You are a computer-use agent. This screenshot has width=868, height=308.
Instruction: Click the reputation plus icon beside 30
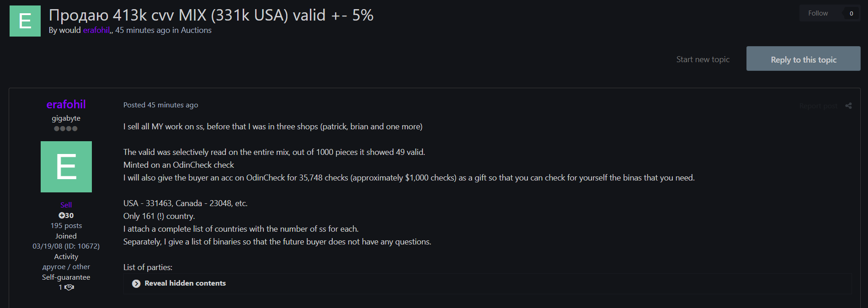pyautogui.click(x=62, y=216)
